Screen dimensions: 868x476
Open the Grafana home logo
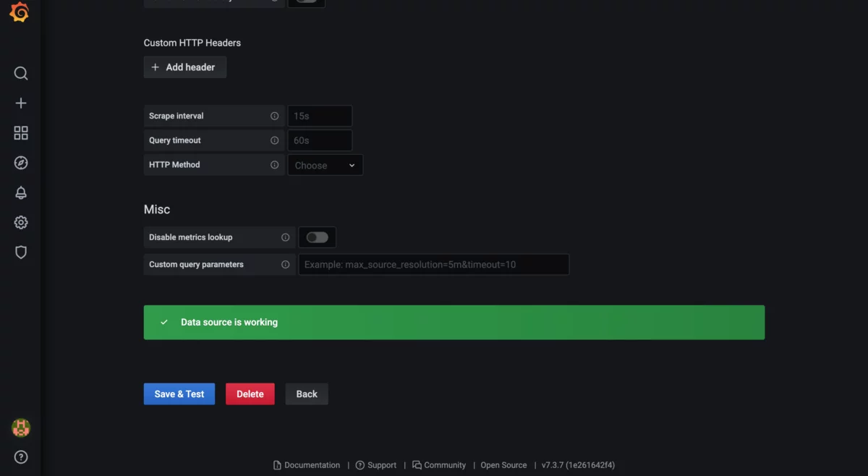20,12
